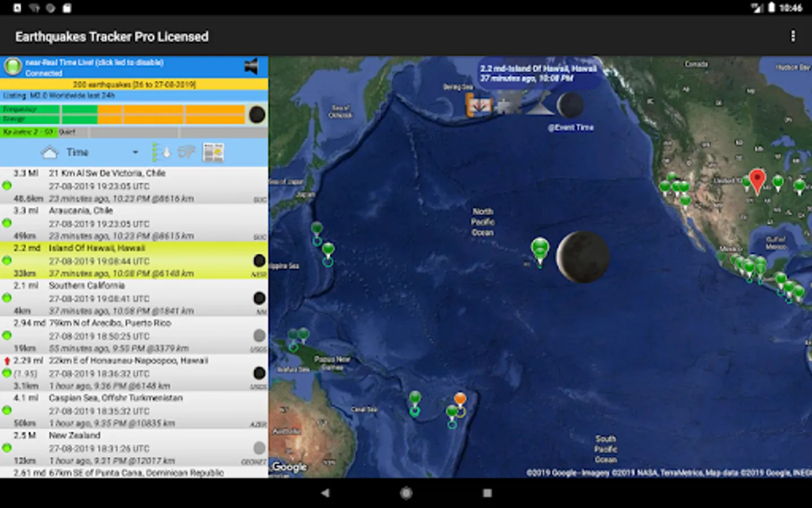Select the green Hawaii marker on map
The image size is (812, 508).
[540, 251]
